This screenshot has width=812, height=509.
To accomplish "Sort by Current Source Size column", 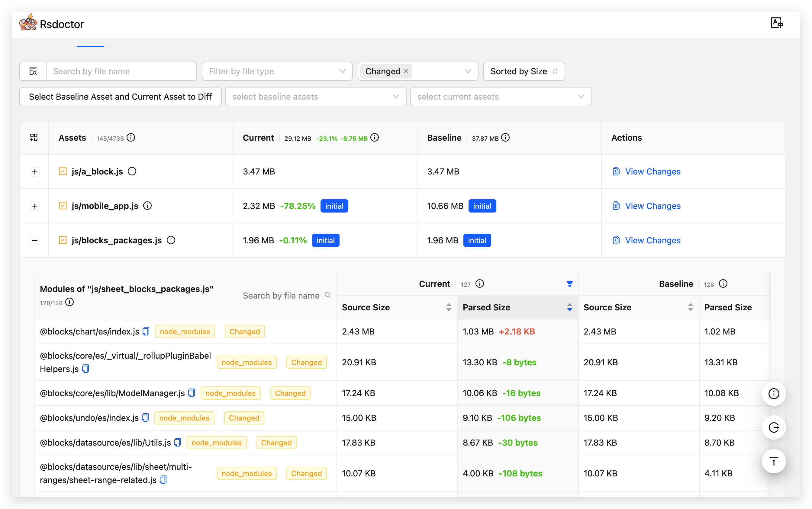I will point(448,307).
